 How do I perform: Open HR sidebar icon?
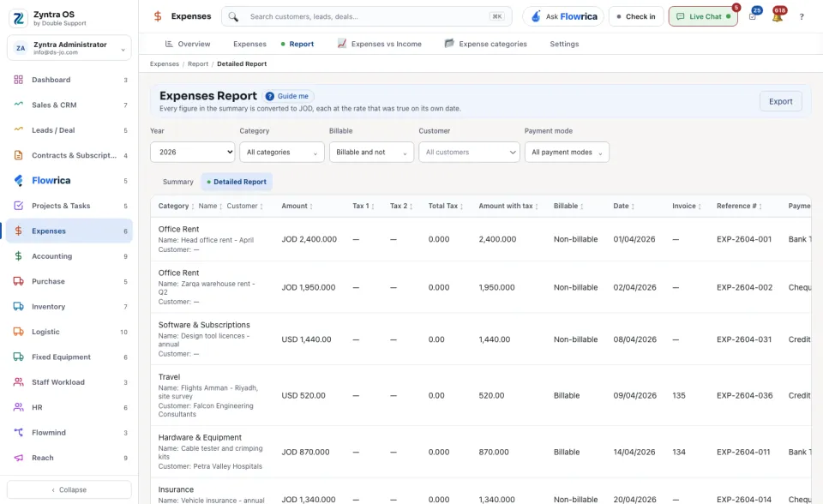click(18, 407)
